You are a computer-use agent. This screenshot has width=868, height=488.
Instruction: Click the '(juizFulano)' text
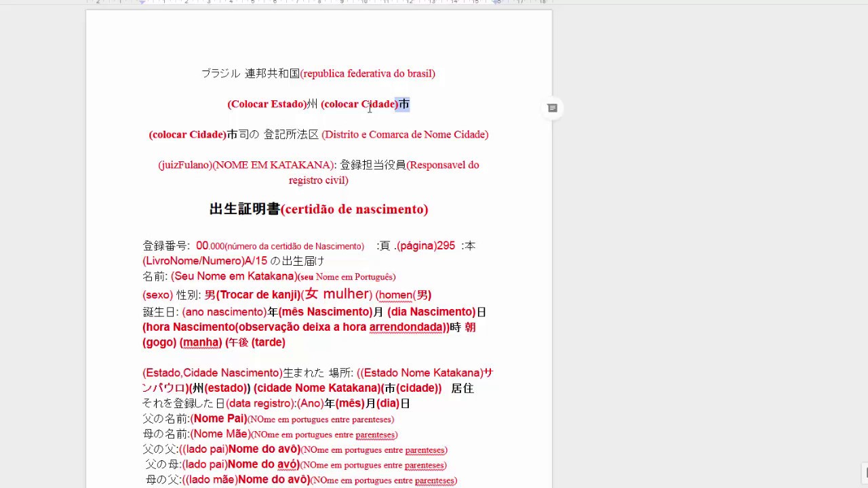(185, 165)
